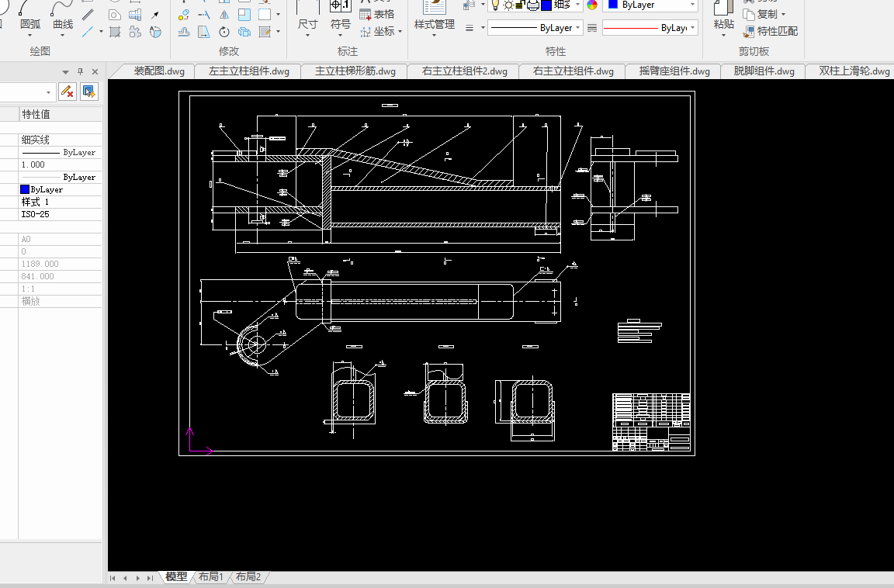Click the quick select icon in properties panel
Image resolution: width=894 pixels, height=588 pixels.
click(x=88, y=92)
